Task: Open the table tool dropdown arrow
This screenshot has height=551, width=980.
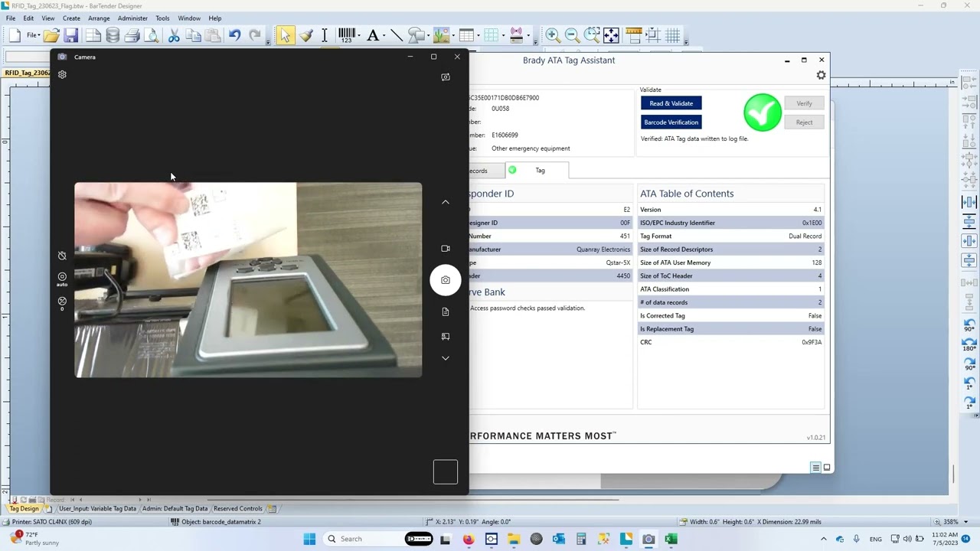Action: 479,35
